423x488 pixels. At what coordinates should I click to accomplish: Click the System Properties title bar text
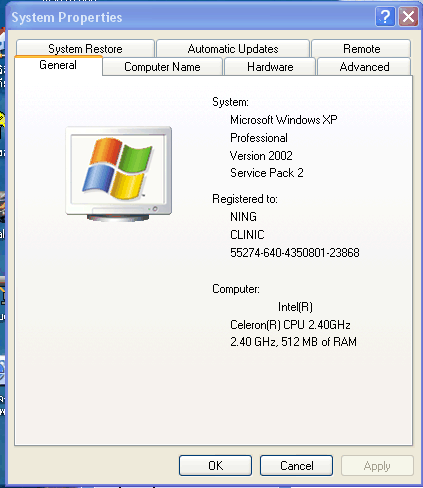point(67,17)
